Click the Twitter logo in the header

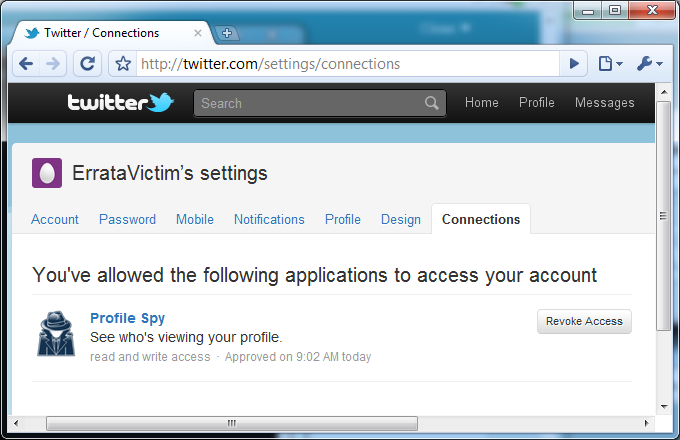[x=120, y=103]
